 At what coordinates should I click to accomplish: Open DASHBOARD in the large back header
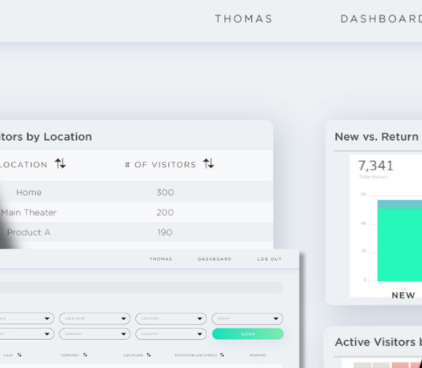(x=381, y=19)
